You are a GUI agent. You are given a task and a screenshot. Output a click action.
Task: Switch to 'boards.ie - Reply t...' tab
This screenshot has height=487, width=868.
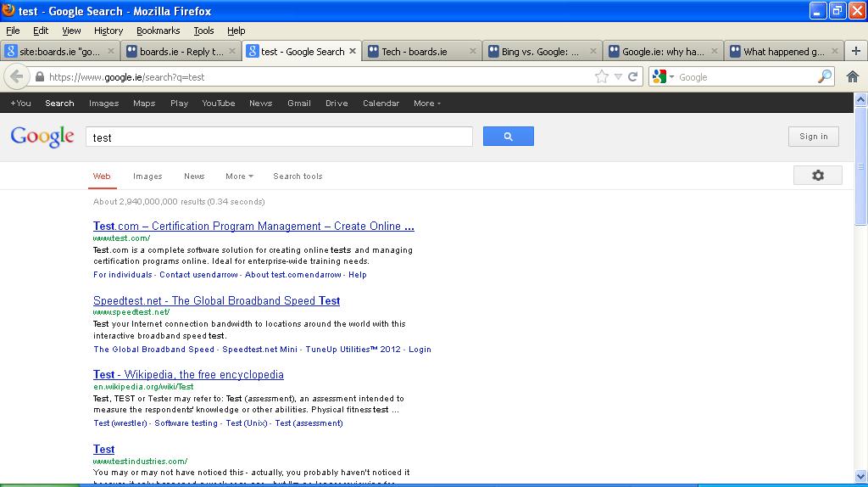(181, 52)
